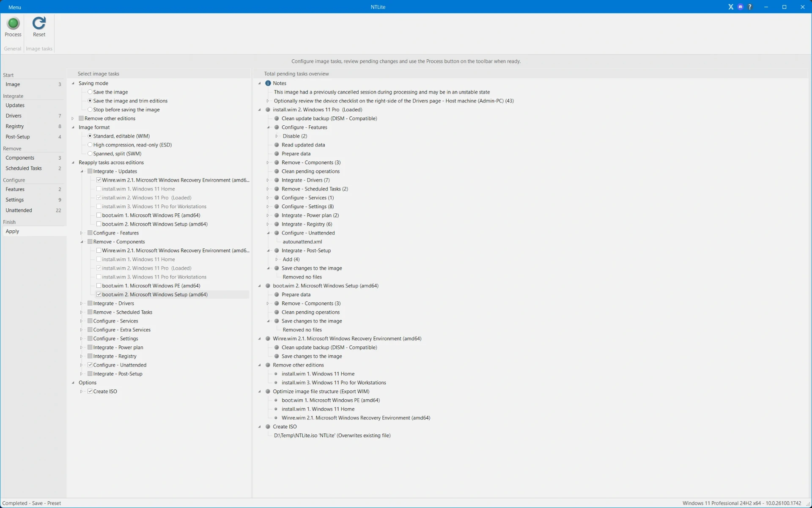Select Standard, editable (WIM) format

(90, 136)
